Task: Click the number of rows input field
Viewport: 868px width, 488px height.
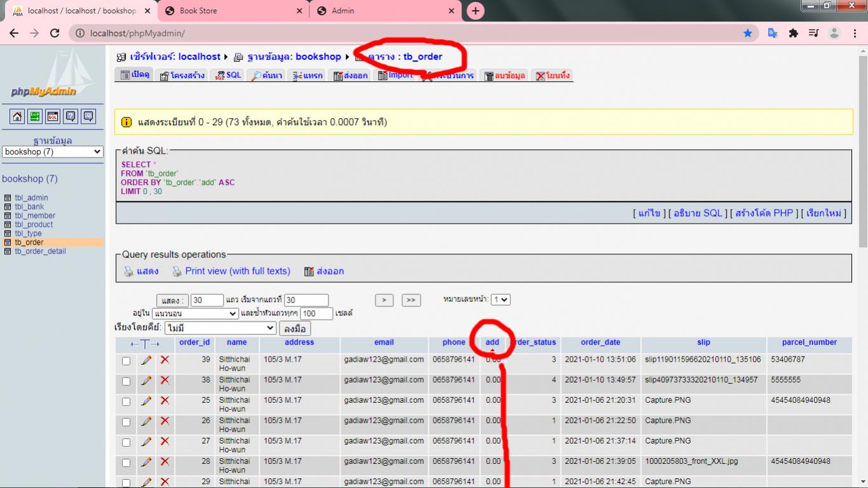Action: coord(207,300)
